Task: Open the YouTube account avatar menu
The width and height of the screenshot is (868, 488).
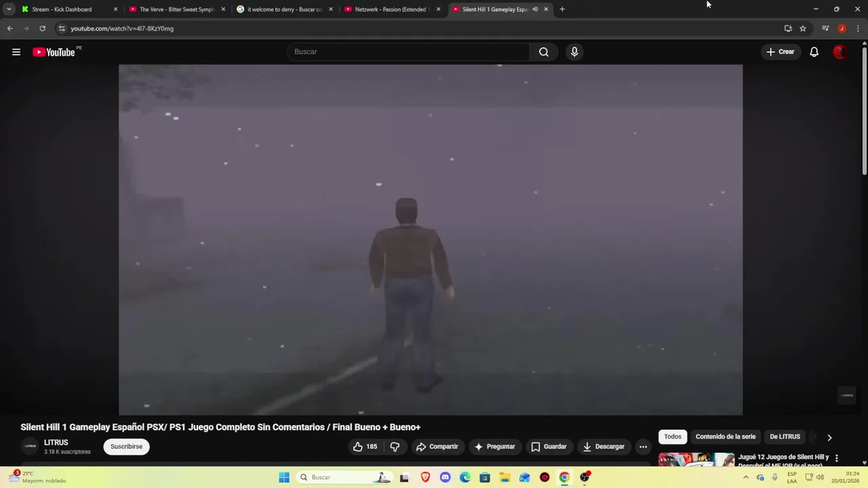Action: point(840,52)
